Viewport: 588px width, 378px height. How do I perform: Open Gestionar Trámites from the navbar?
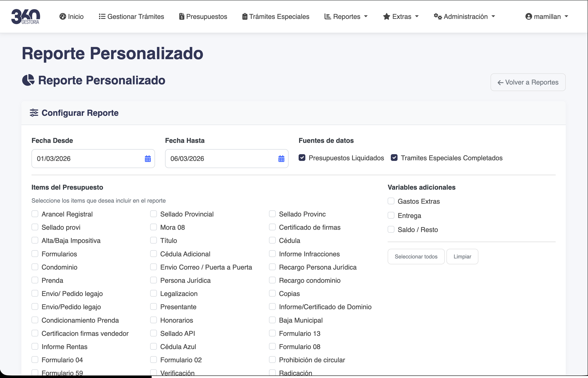pos(131,16)
